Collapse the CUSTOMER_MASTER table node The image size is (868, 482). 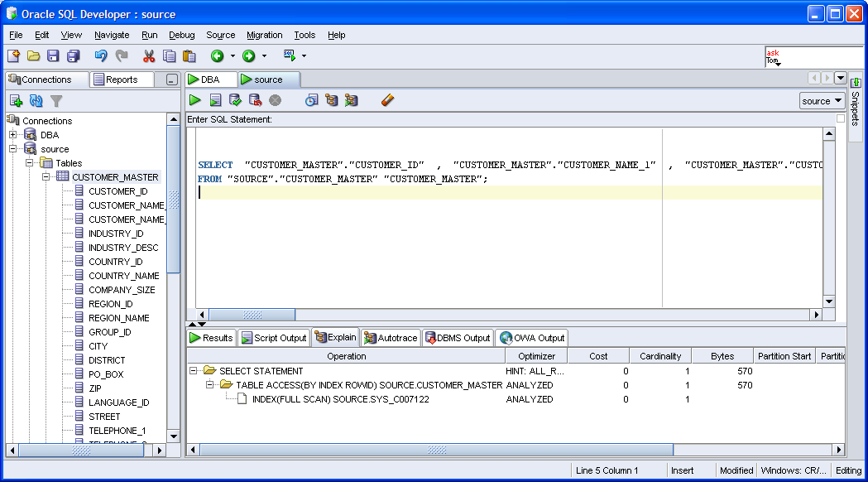[x=48, y=176]
